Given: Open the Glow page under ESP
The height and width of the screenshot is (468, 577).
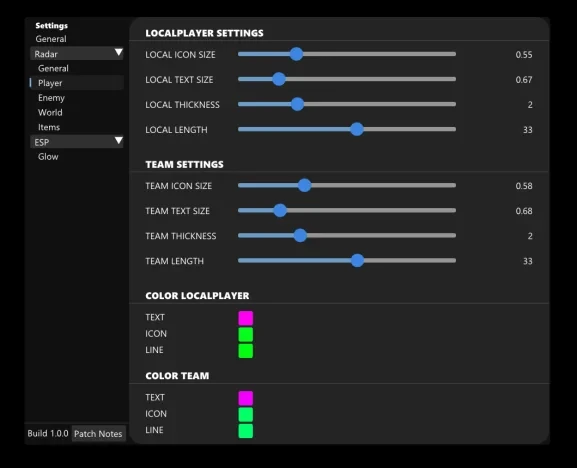Looking at the screenshot, I should pyautogui.click(x=48, y=157).
